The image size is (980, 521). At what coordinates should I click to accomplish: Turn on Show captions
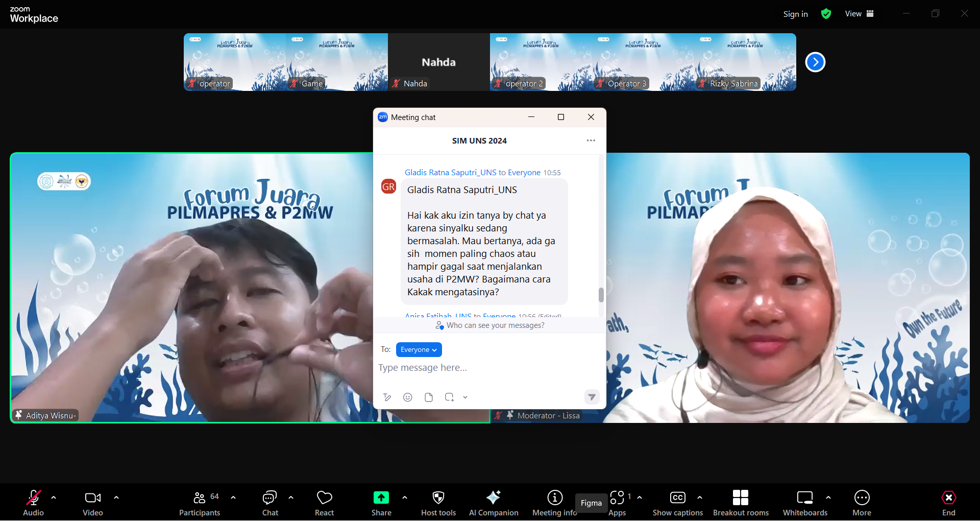pos(678,503)
